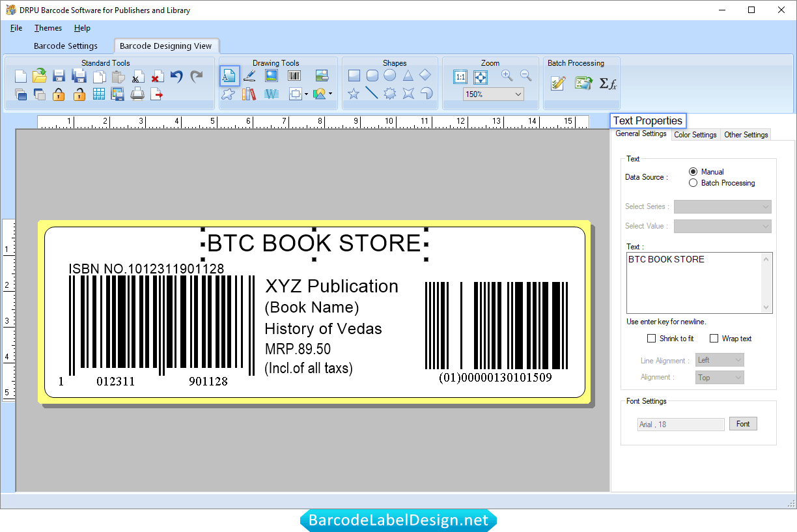Select the Picture insert tool
The image size is (797, 532).
click(x=272, y=76)
